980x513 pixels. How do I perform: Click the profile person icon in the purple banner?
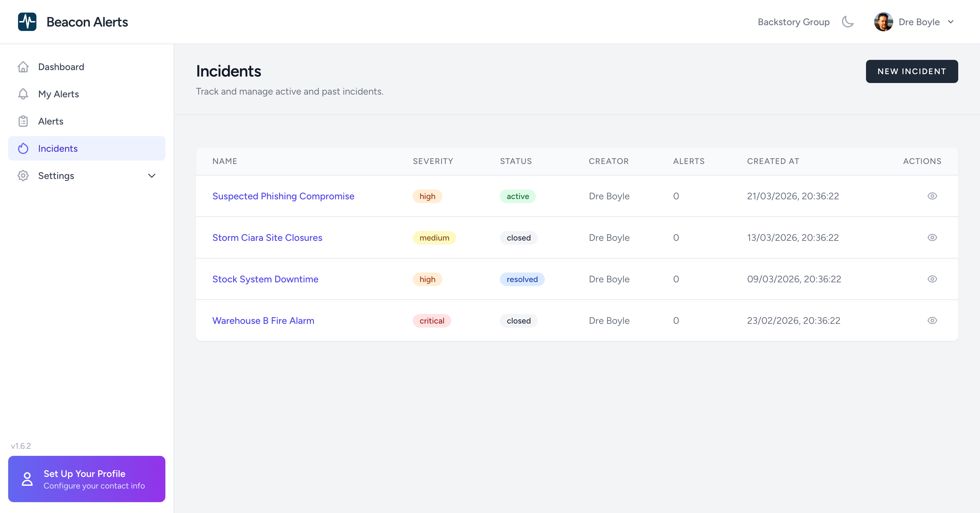click(x=27, y=479)
